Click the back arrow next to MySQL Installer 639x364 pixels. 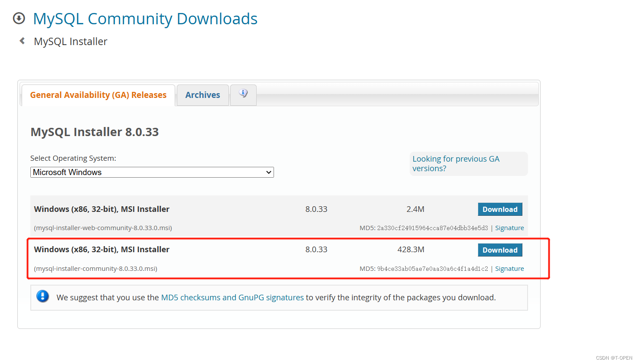tap(22, 41)
